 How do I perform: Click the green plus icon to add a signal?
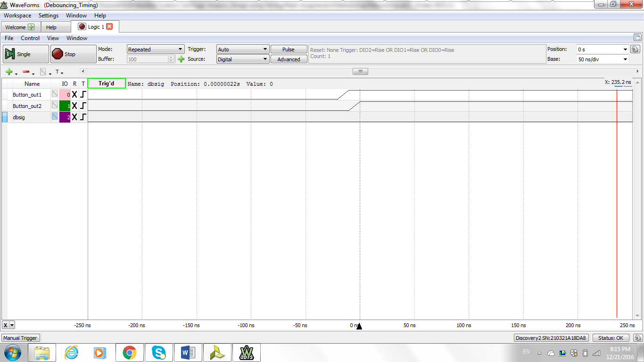[x=8, y=72]
